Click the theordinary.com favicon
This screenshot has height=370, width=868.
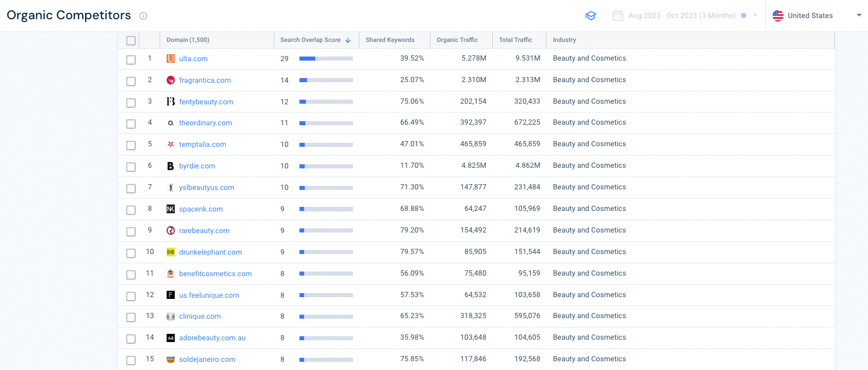171,123
